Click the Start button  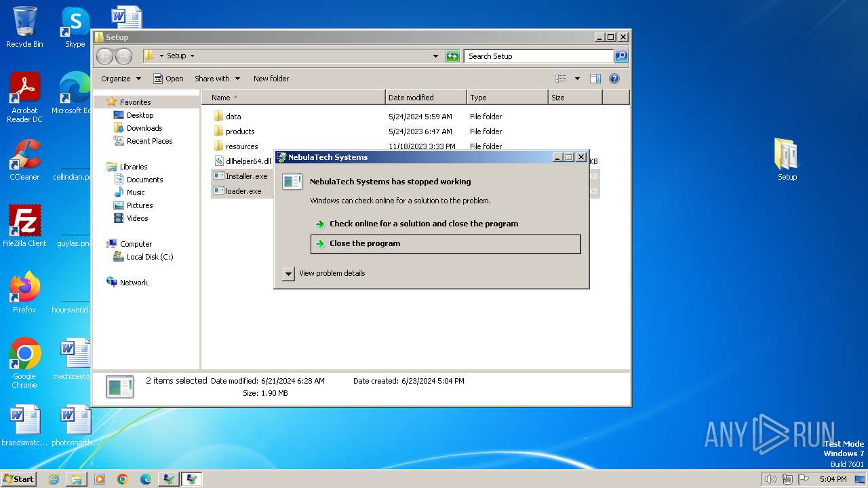[x=19, y=479]
